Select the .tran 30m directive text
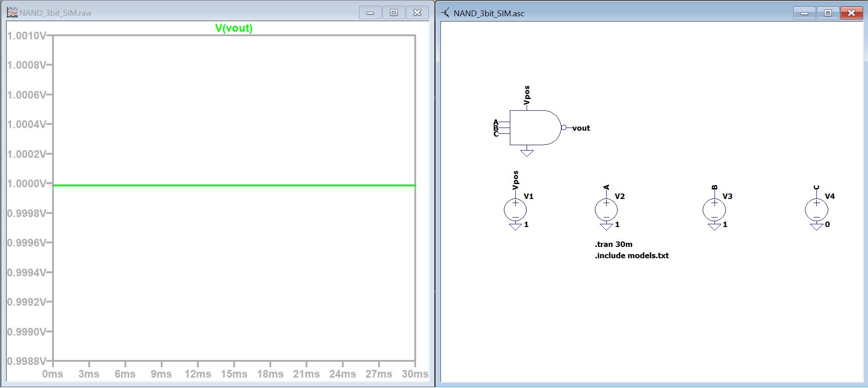Image resolution: width=868 pixels, height=388 pixels. [614, 244]
